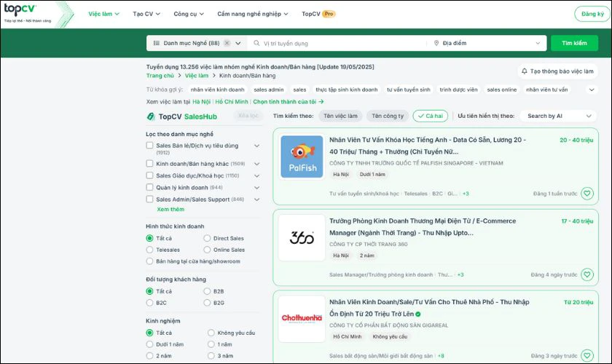Image resolution: width=612 pixels, height=364 pixels.
Task: Click the Tìm kiếm button
Action: tap(574, 43)
